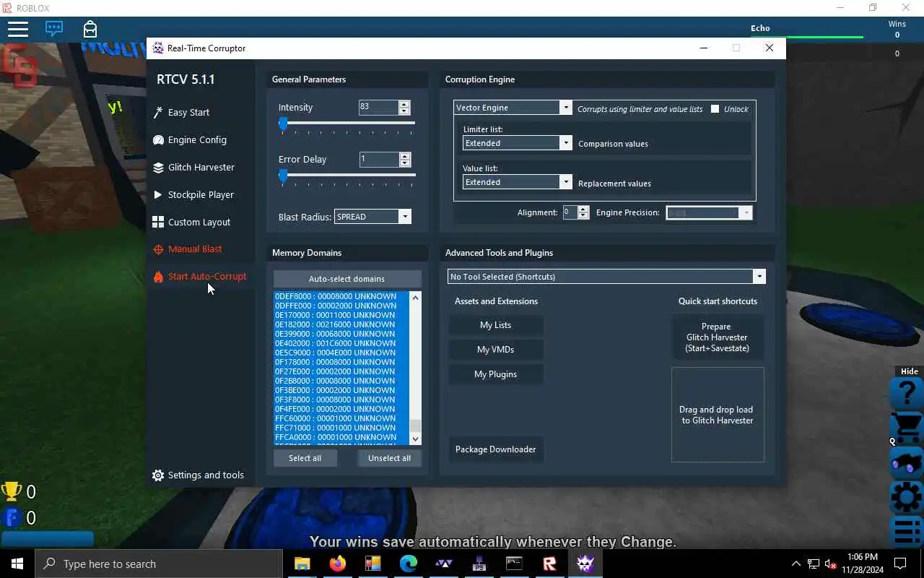924x578 pixels.
Task: Increase the Error Delay spinner value
Action: pyautogui.click(x=404, y=156)
